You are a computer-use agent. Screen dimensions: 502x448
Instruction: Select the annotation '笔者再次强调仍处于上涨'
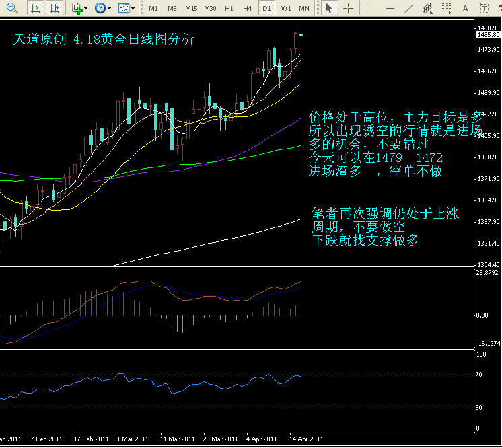coord(386,213)
